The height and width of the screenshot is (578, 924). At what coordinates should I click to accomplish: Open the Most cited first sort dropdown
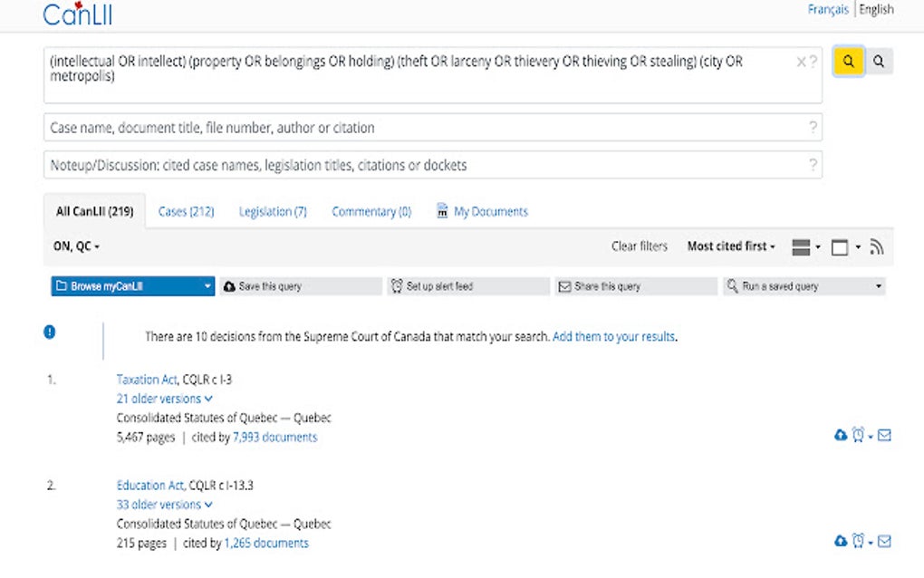[729, 246]
